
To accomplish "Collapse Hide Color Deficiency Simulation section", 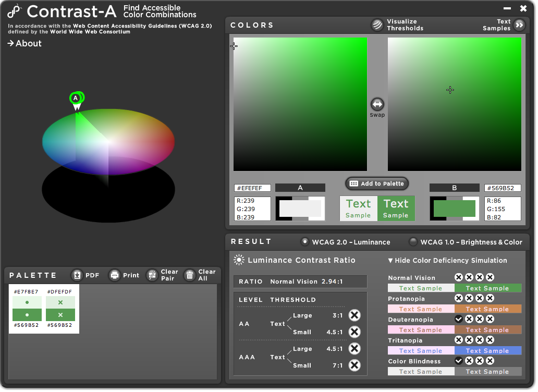I will 447,261.
